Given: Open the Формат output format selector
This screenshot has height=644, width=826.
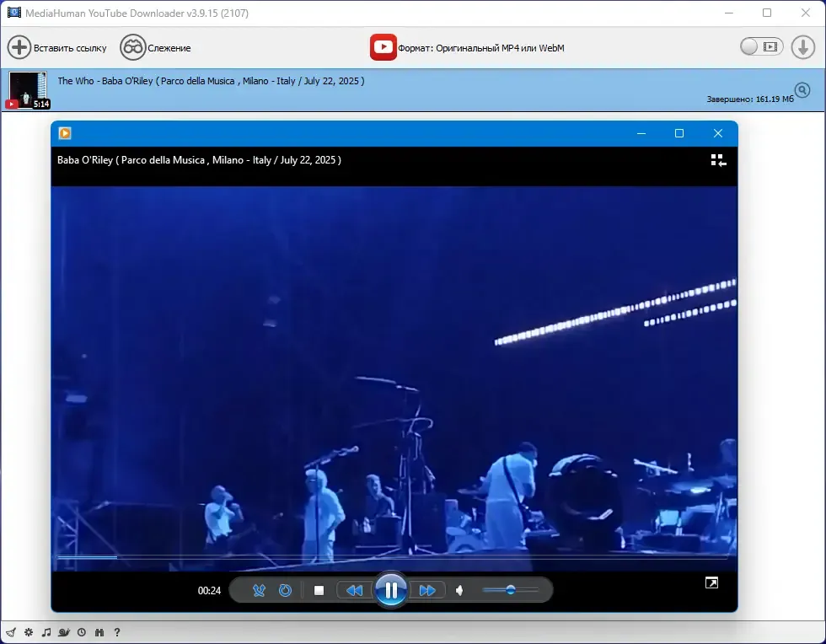Looking at the screenshot, I should click(x=467, y=47).
